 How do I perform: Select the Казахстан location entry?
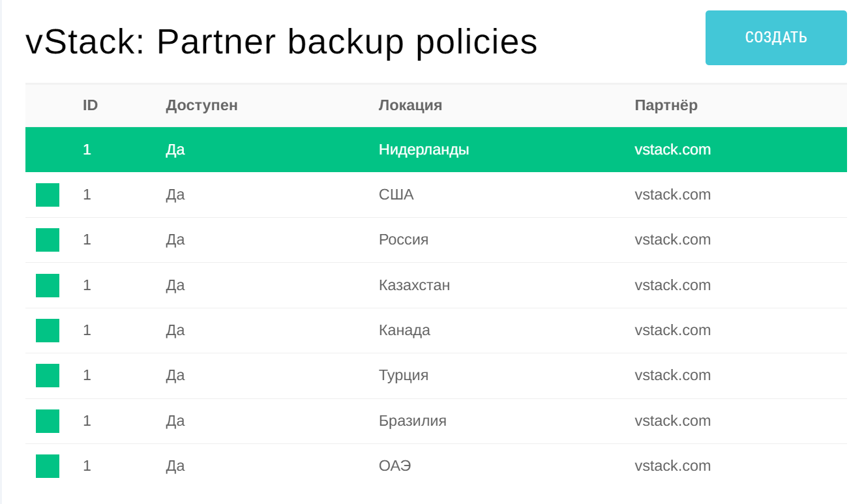pyautogui.click(x=414, y=285)
